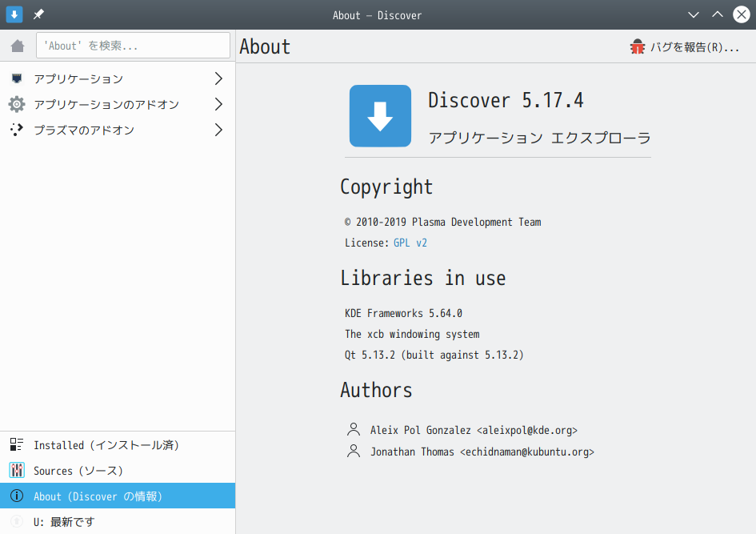Report a bug via バグを報告(R)... button

pyautogui.click(x=685, y=46)
